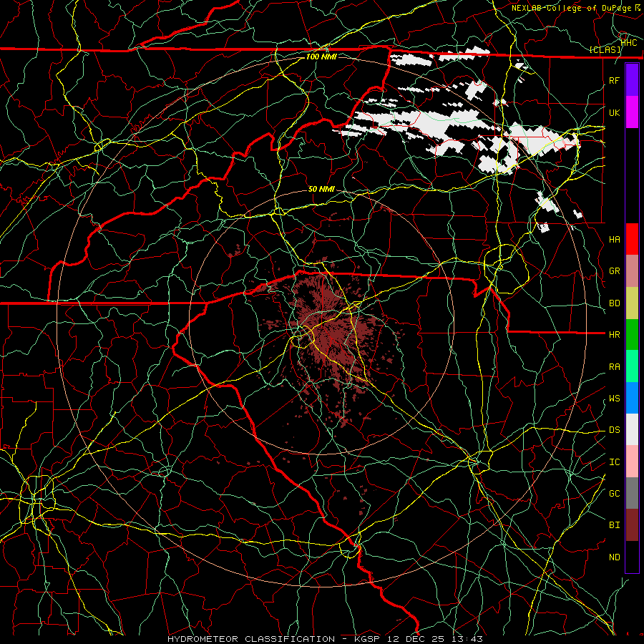Click the 13:43 timestamp
The width and height of the screenshot is (644, 644).
pyautogui.click(x=466, y=639)
